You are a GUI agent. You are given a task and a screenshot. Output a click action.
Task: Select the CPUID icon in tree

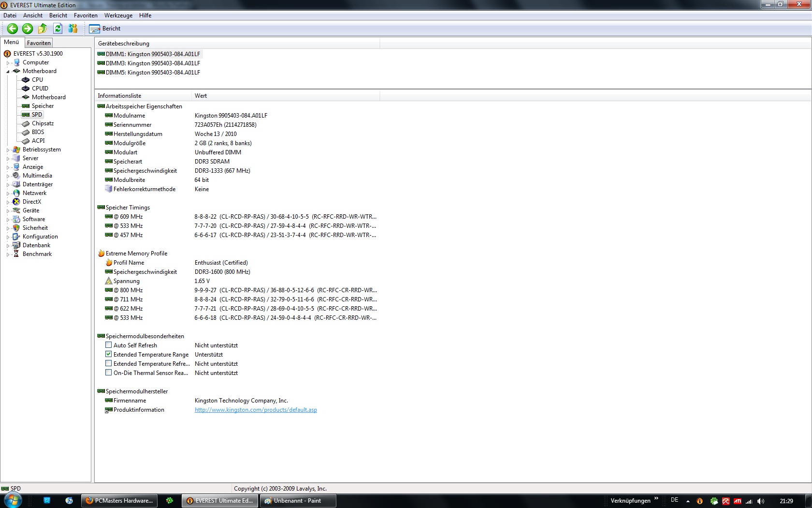tap(26, 89)
